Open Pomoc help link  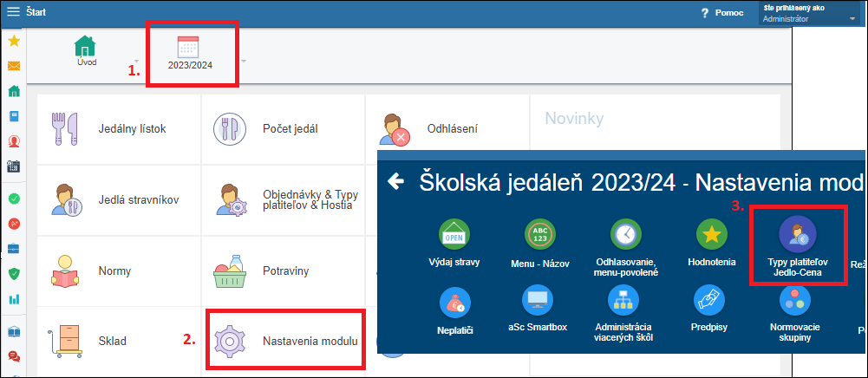(x=729, y=13)
